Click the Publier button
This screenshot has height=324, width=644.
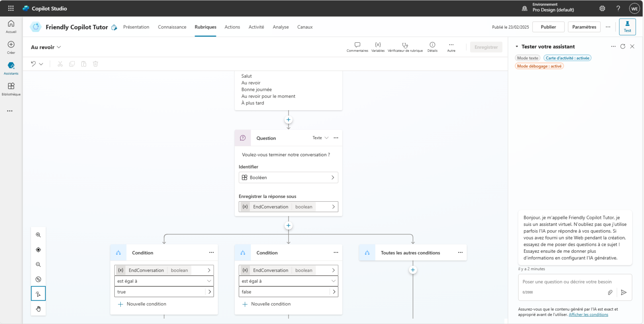click(x=548, y=27)
